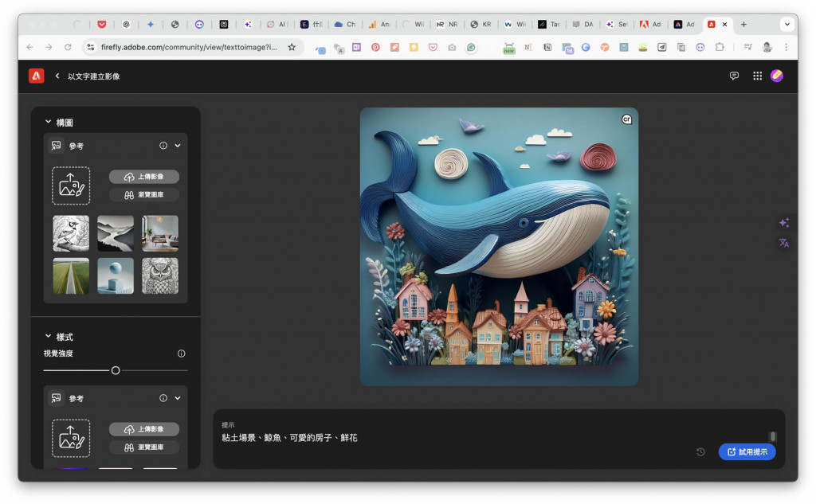Click the back arrow beside 以文字建立影像
816x504 pixels.
click(57, 76)
